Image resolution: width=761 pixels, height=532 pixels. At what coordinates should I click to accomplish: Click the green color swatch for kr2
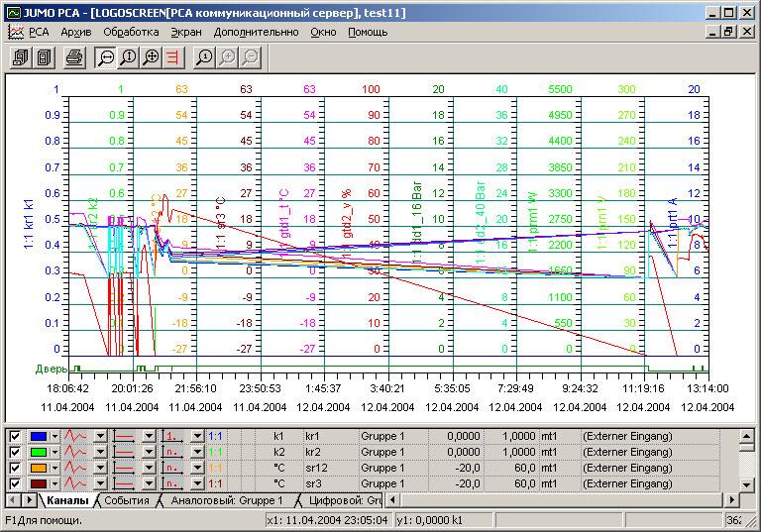pyautogui.click(x=39, y=453)
